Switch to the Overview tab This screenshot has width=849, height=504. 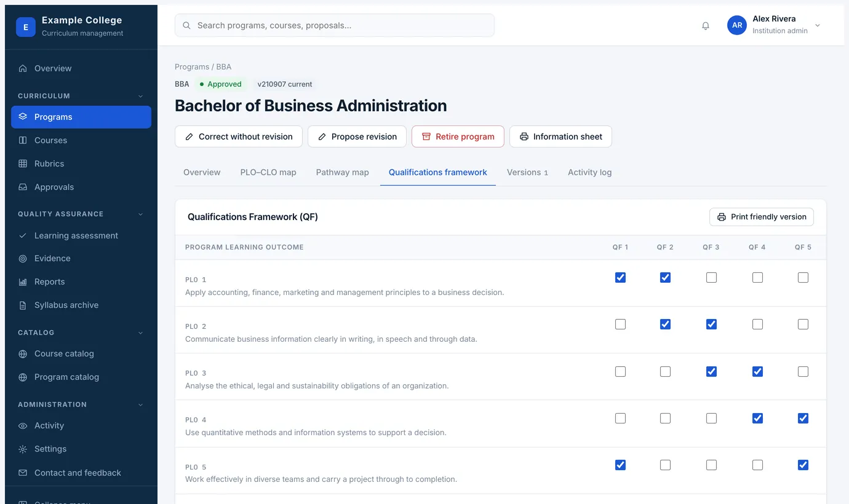tap(202, 172)
